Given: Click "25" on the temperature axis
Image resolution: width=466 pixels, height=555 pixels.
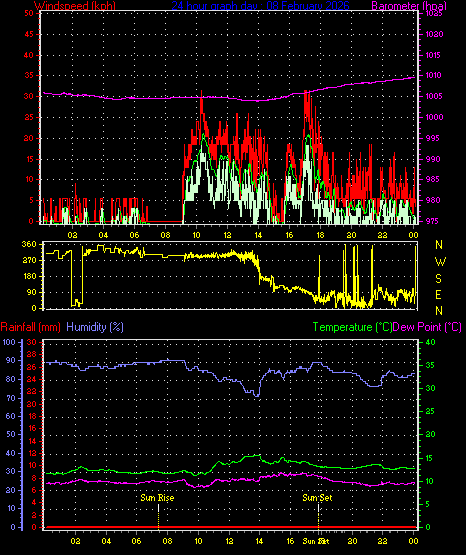Looking at the screenshot, I should (x=430, y=411).
